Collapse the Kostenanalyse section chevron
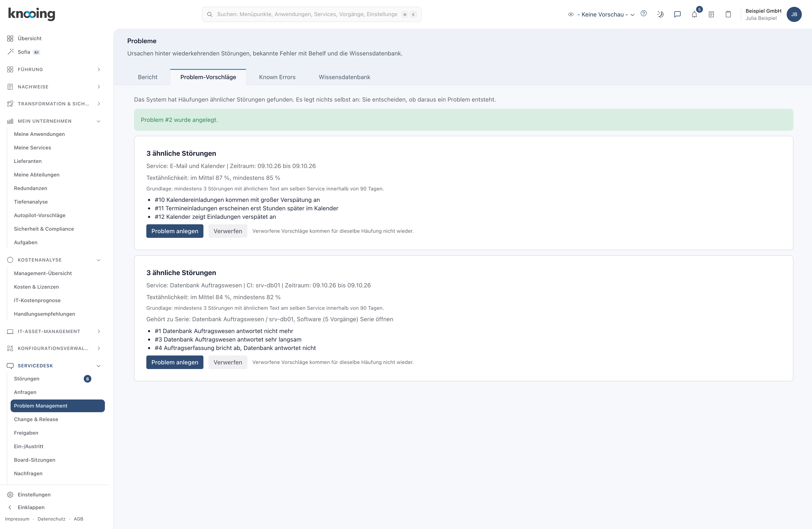Viewport: 812px width, 529px height. point(99,260)
